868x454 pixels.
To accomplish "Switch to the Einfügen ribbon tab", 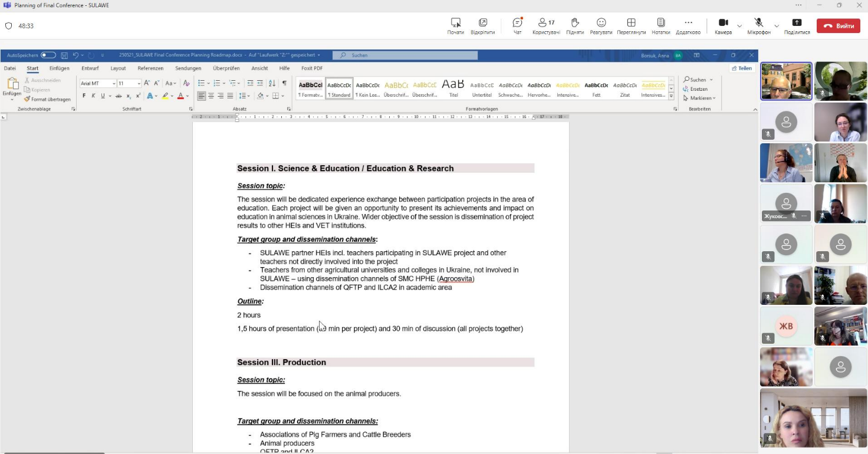I will pos(60,68).
